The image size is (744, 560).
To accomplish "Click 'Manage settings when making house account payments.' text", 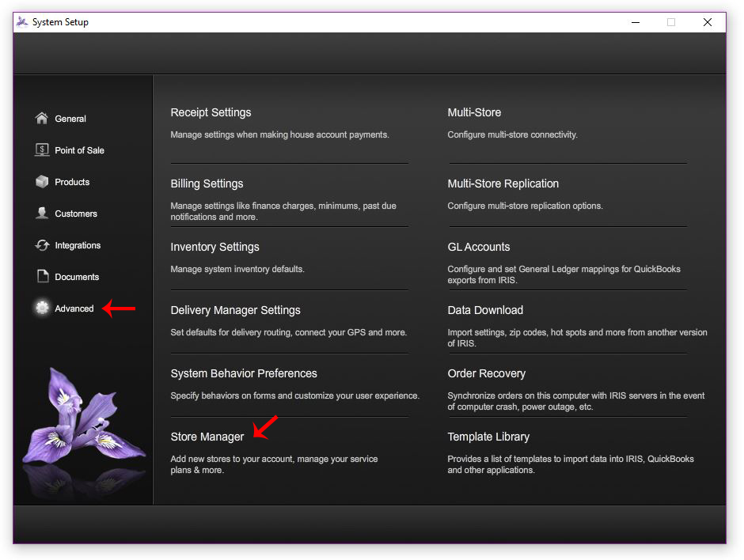I will pos(279,134).
